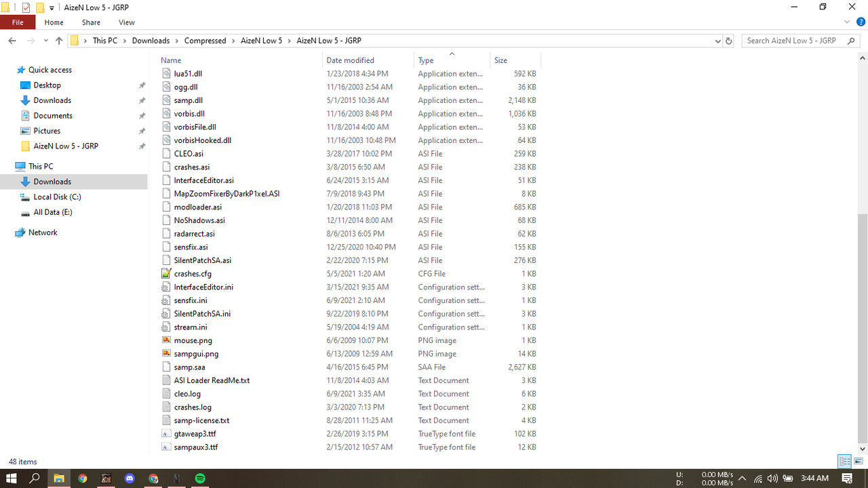
Task: Click the lua51.dll file icon
Action: [x=167, y=73]
